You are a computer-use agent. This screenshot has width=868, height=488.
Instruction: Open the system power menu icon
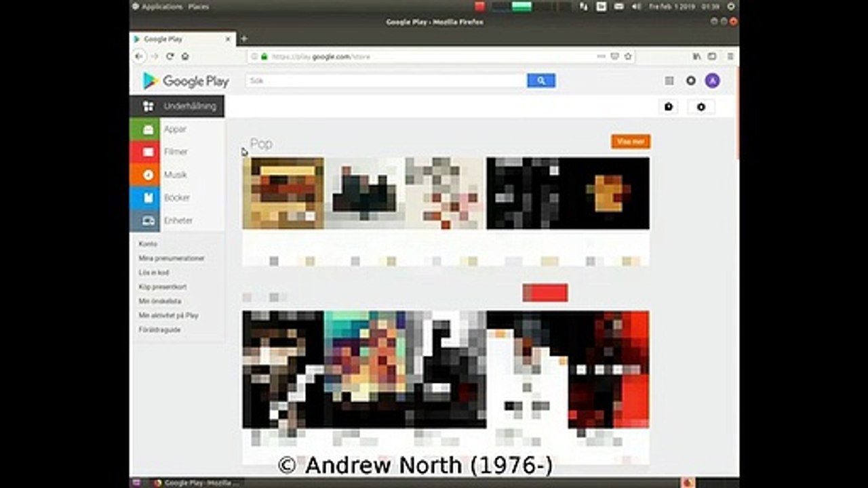(x=731, y=6)
